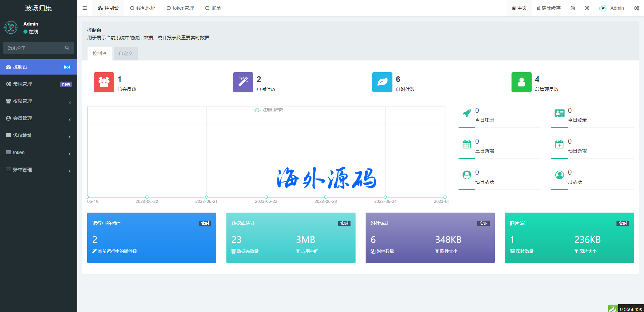Click search magnifier in sidebar menu

coord(67,48)
